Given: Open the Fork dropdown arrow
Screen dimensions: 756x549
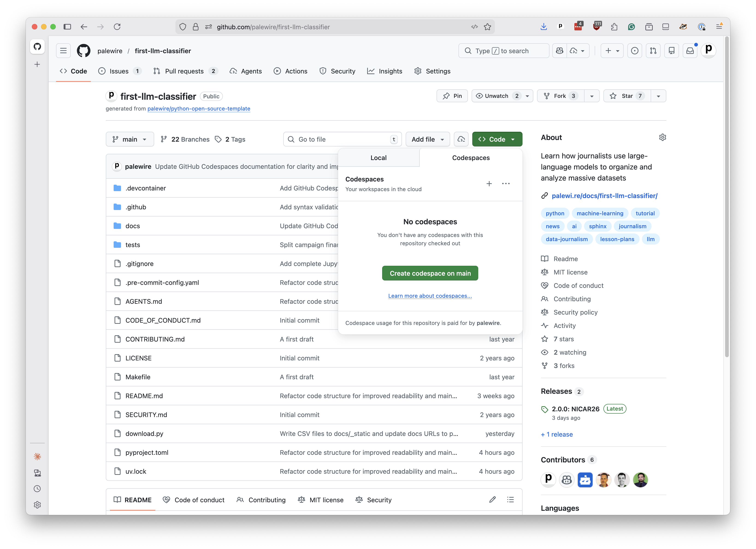Looking at the screenshot, I should pyautogui.click(x=592, y=96).
